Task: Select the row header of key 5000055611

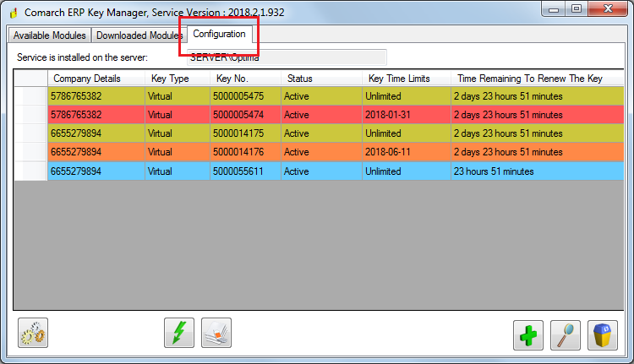Action: [30, 171]
